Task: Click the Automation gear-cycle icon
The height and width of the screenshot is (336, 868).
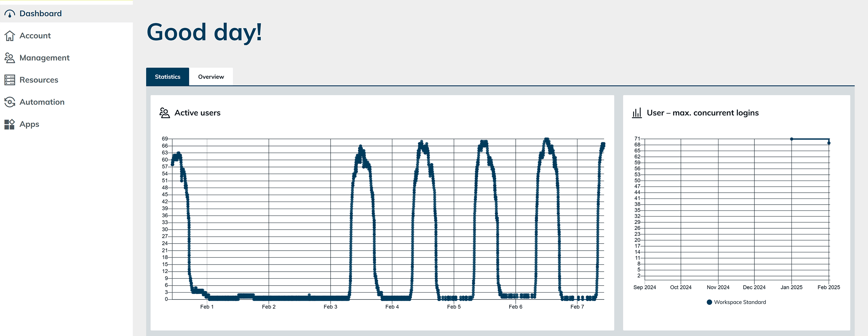Action: click(9, 102)
